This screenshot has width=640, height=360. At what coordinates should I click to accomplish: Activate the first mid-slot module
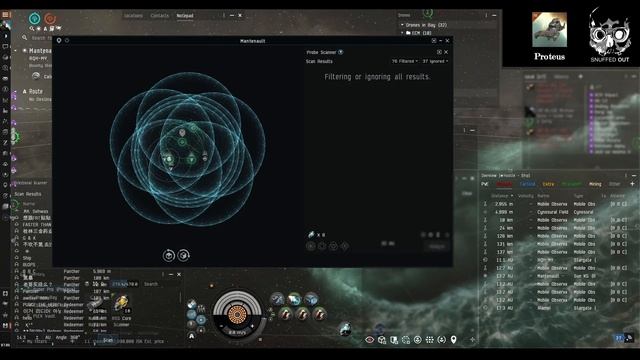pos(286,314)
